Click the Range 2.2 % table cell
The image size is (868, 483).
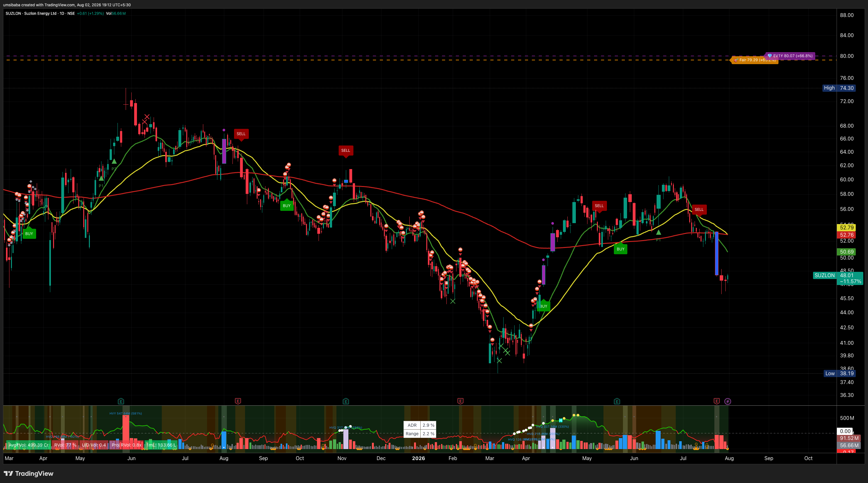pyautogui.click(x=419, y=434)
